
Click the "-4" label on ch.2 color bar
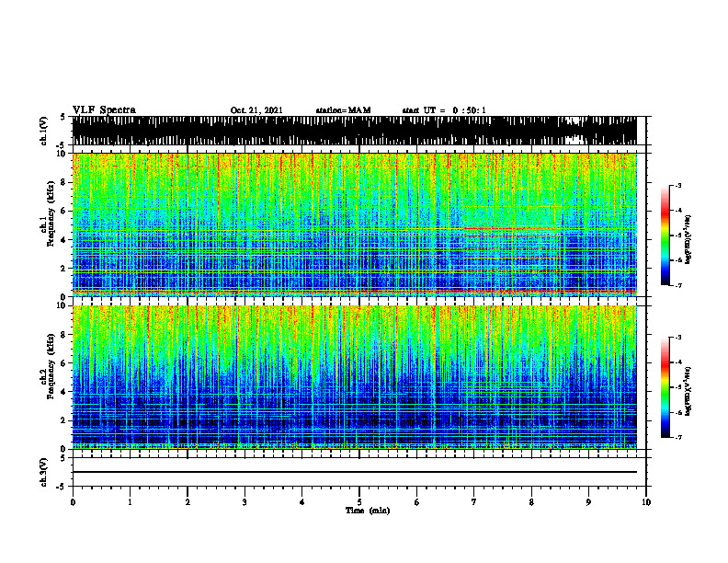677,362
